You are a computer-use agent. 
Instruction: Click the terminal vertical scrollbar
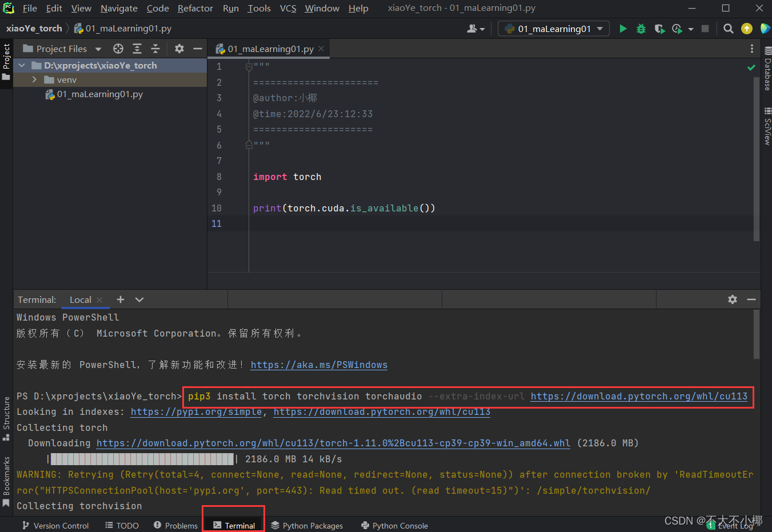click(x=757, y=334)
